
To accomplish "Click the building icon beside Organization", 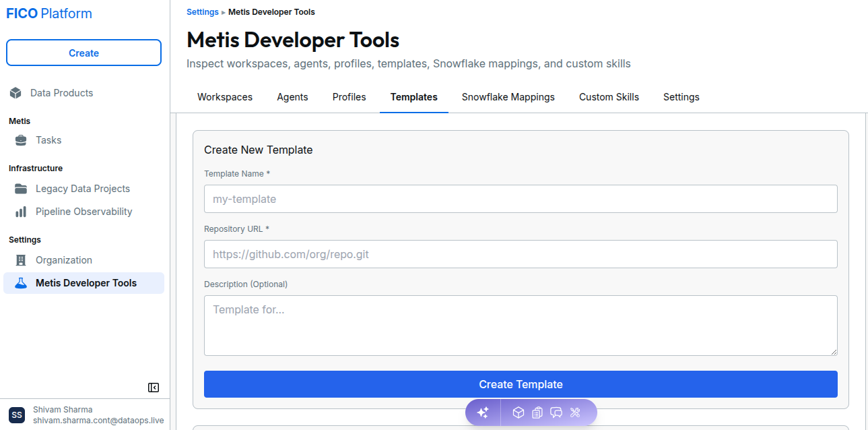I will pos(21,260).
